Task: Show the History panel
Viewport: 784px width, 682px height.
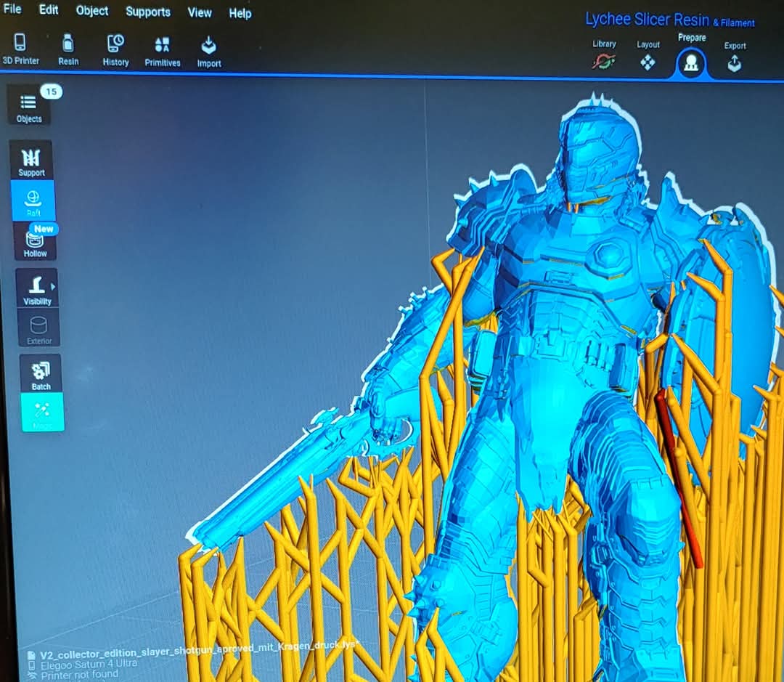Action: click(115, 51)
